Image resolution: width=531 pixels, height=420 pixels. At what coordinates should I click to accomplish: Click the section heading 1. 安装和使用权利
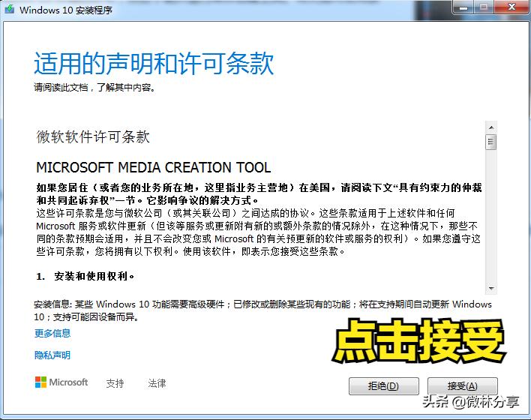[x=85, y=277]
